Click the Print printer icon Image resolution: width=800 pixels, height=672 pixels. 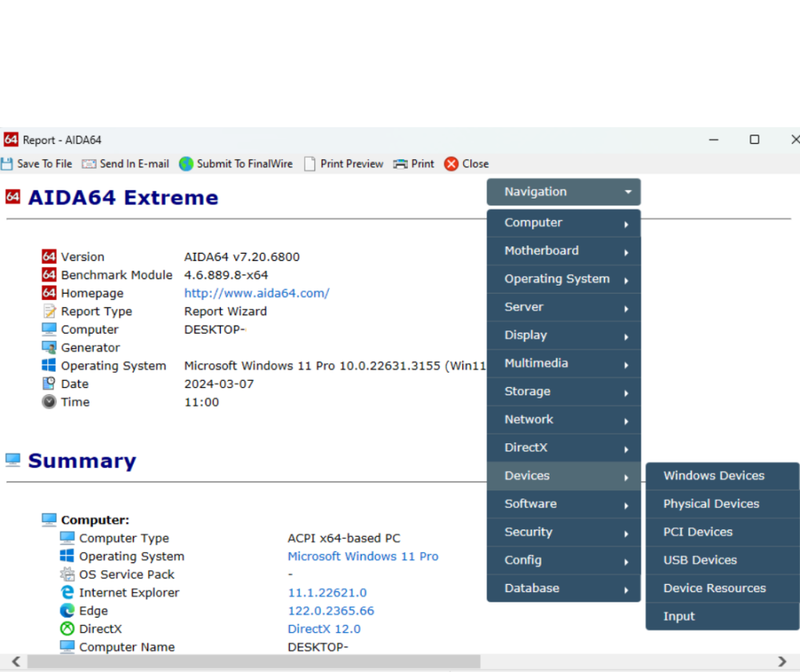pos(401,164)
